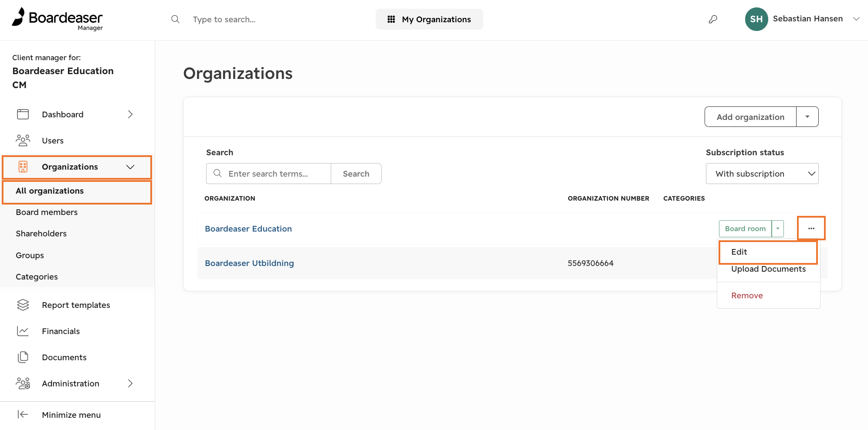The image size is (868, 430).
Task: Click the magnifier icon in top search bar
Action: [175, 19]
